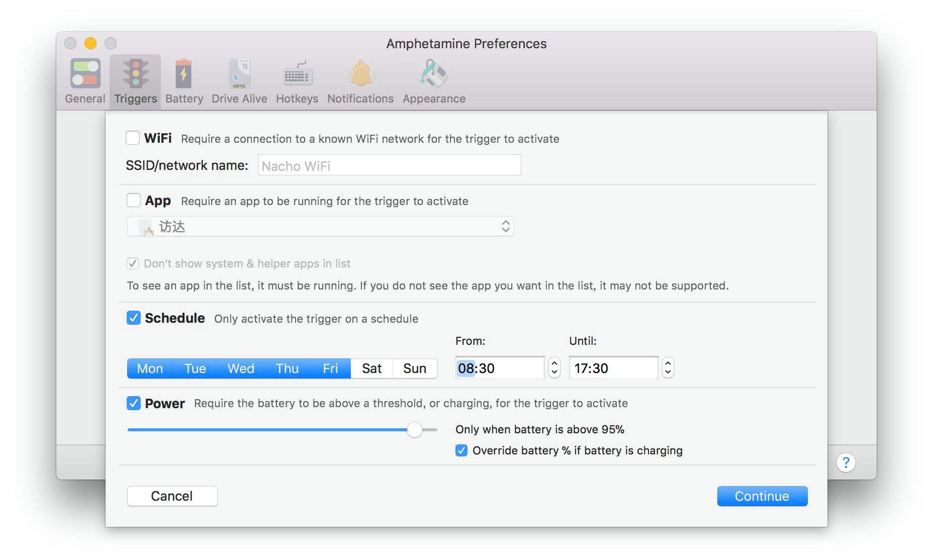Open the Drive Alive disk icon

pos(239,73)
